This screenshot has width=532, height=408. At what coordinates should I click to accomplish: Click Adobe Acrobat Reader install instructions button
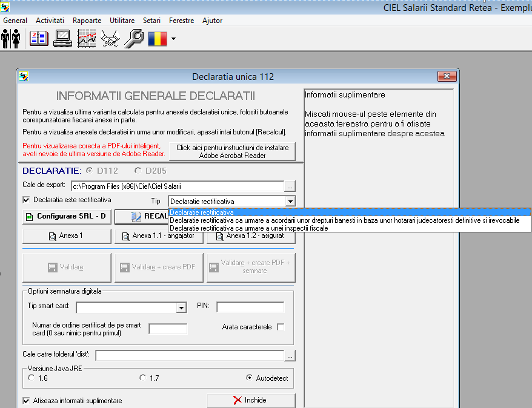233,151
